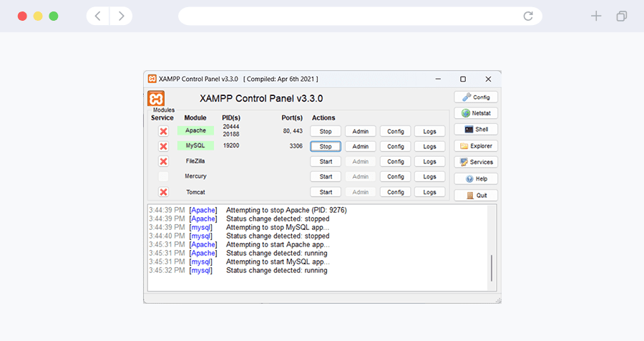Open Explorer from the sidebar
Screen dimensions: 644x341
pyautogui.click(x=476, y=146)
